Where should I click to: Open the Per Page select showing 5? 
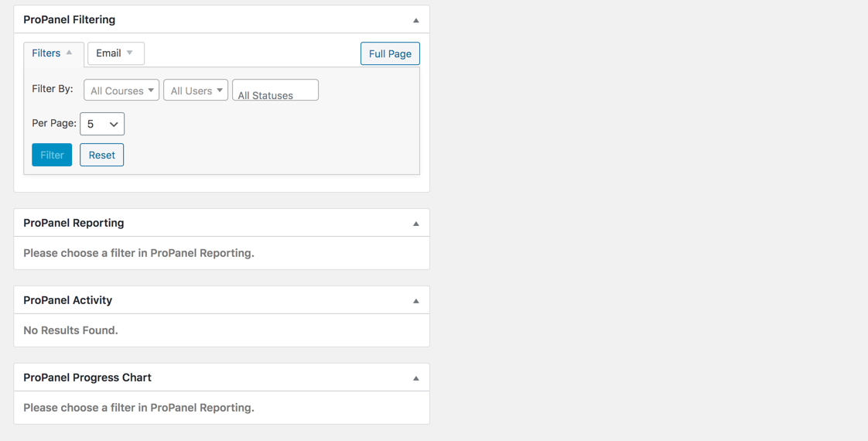tap(102, 124)
